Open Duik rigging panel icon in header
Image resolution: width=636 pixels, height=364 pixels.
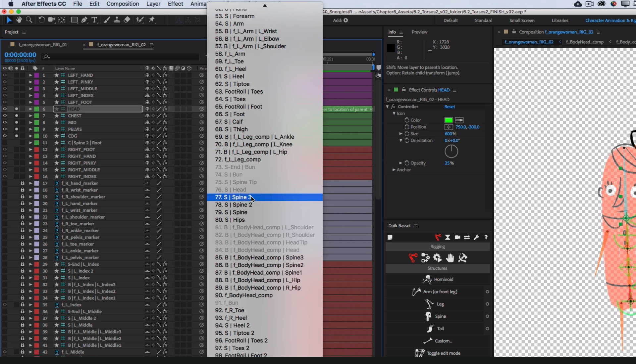[438, 237]
